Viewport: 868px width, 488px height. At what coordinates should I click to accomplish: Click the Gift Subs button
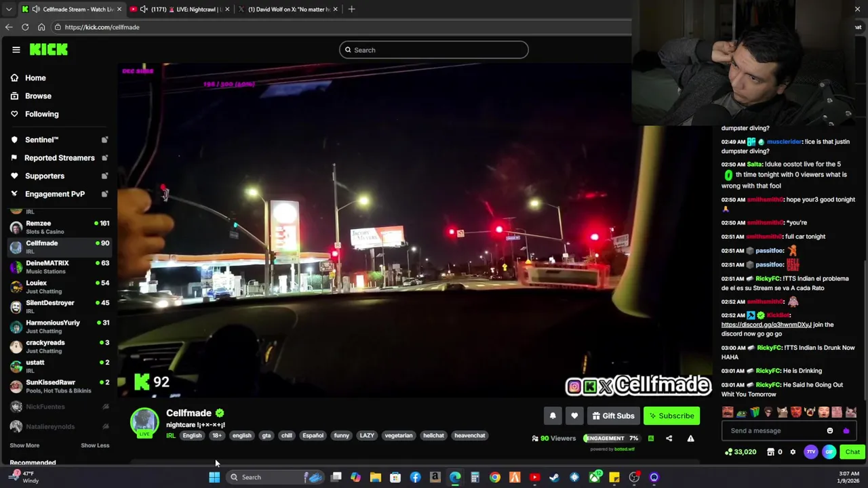pos(613,416)
